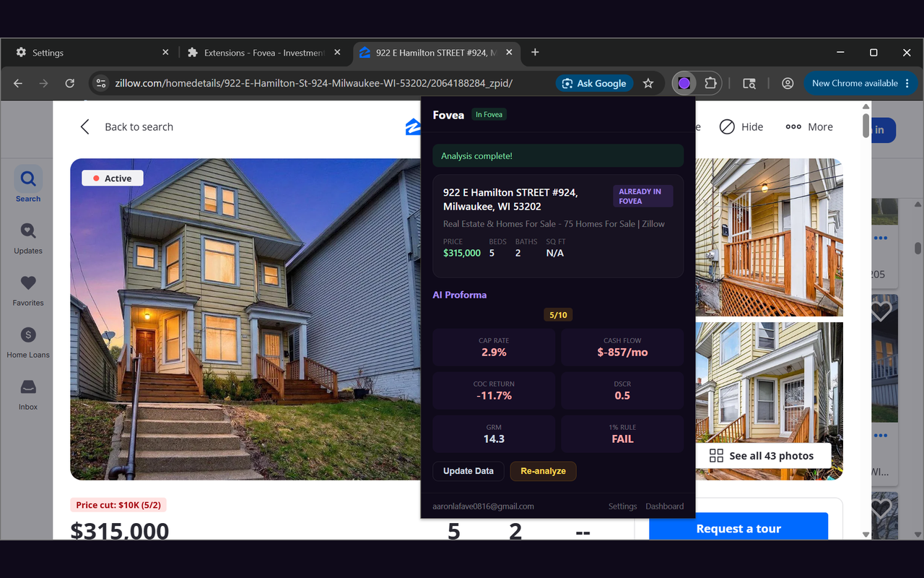Open Dashboard link in Fovea popup
924x578 pixels.
pyautogui.click(x=664, y=506)
